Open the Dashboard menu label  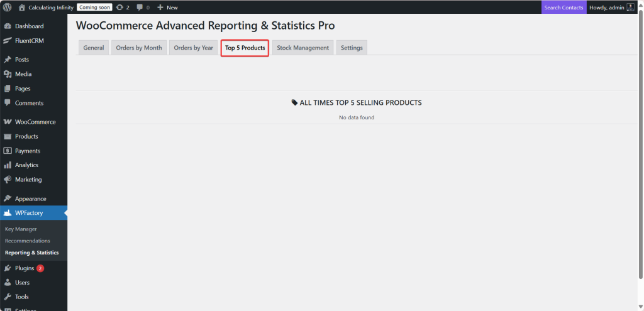point(29,26)
